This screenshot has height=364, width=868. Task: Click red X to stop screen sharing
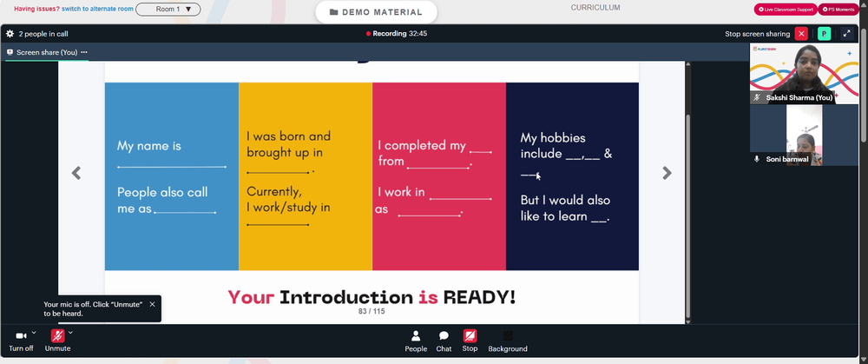click(801, 34)
